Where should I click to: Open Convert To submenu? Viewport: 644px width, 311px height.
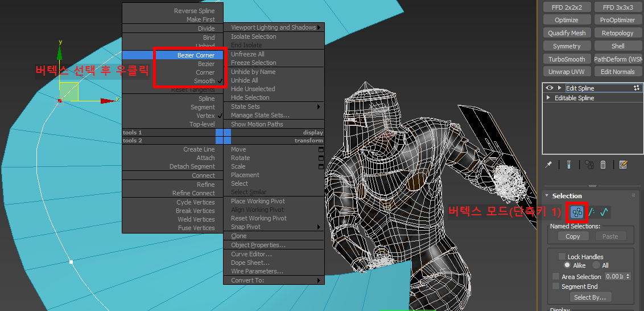point(274,280)
